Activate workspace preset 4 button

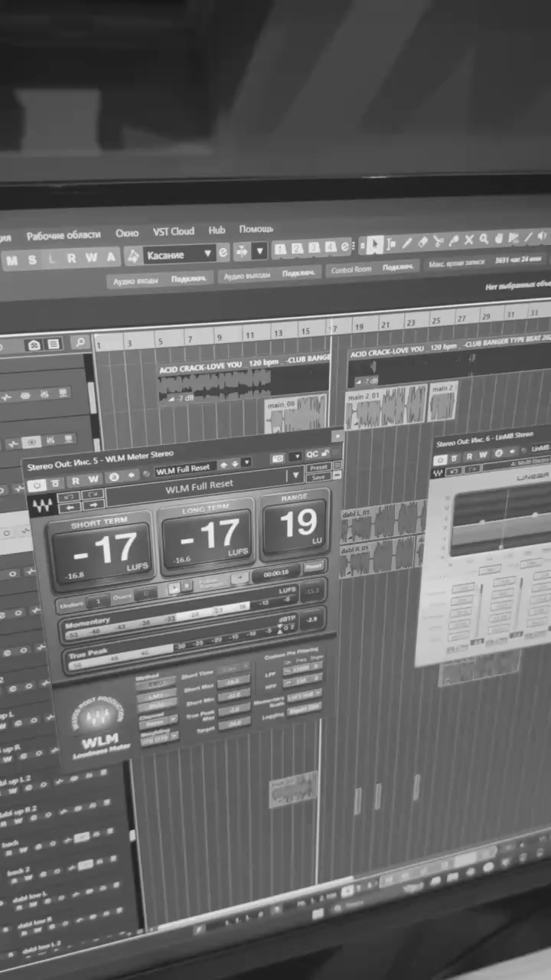(330, 247)
